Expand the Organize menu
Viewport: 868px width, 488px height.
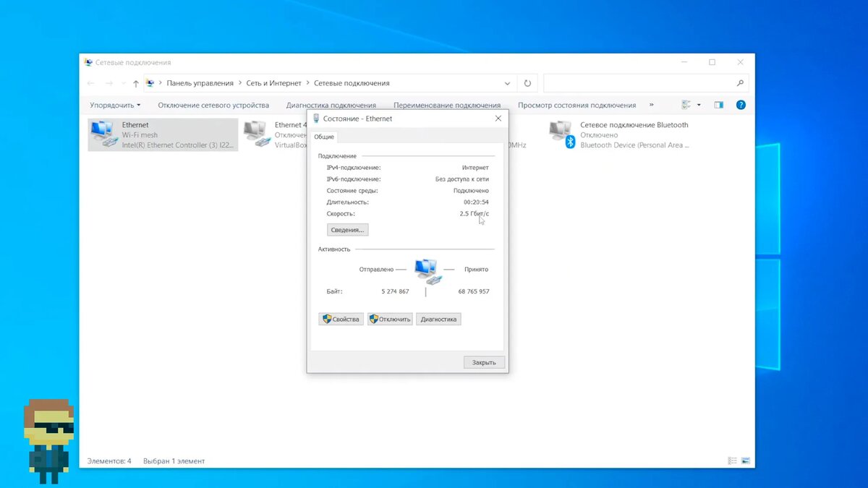pos(115,105)
